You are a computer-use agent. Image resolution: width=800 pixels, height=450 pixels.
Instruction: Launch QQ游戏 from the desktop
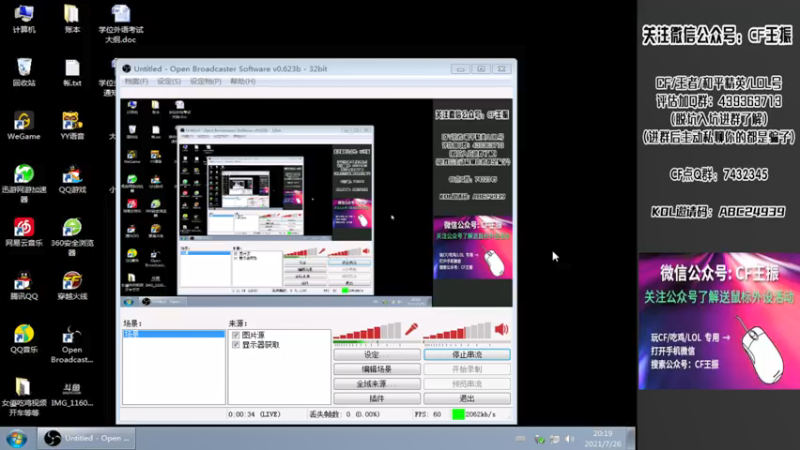72,179
